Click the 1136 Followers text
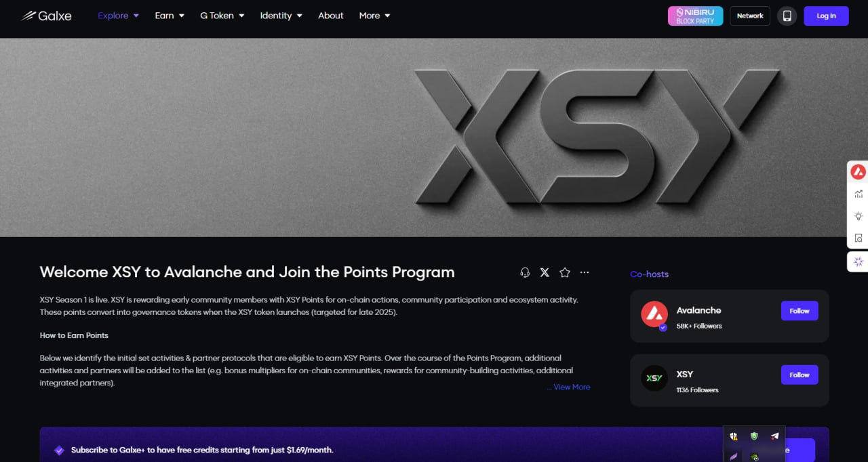 697,390
